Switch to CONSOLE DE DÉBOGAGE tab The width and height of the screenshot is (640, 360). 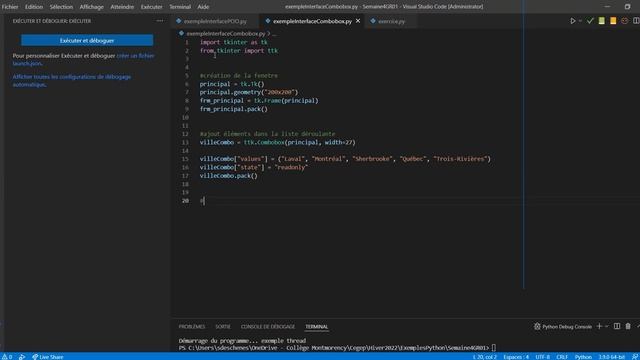pos(268,327)
